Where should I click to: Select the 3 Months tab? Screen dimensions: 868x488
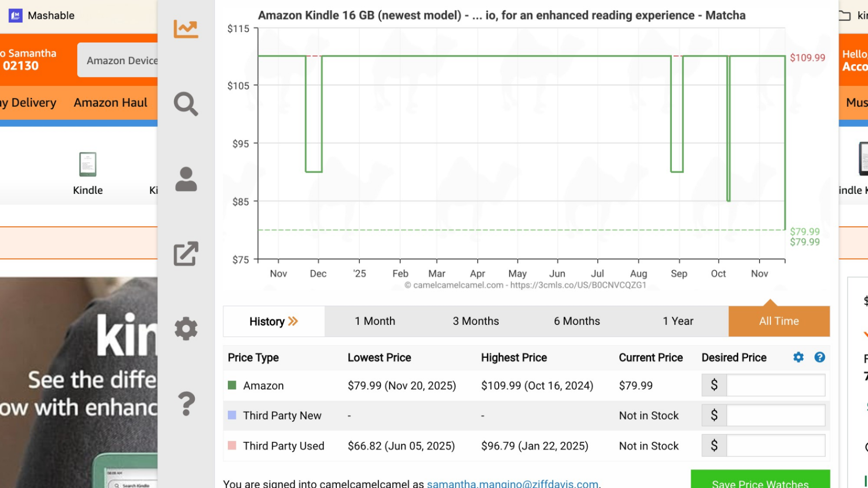tap(475, 321)
